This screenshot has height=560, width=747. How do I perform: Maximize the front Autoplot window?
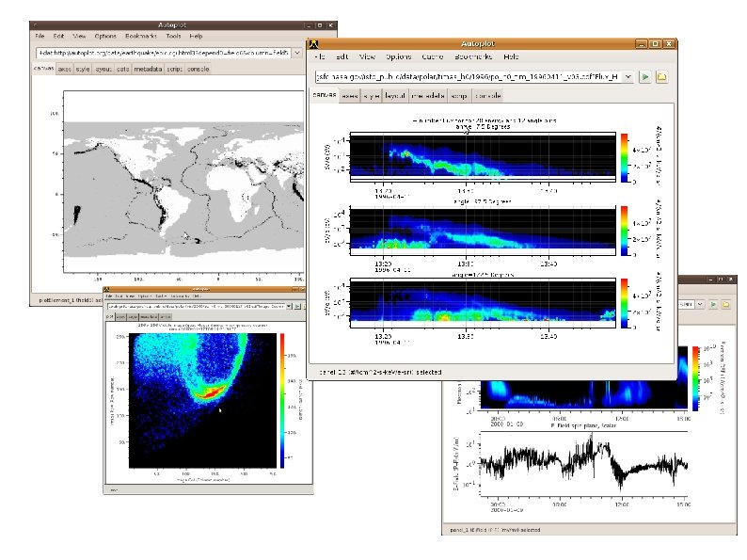(655, 44)
